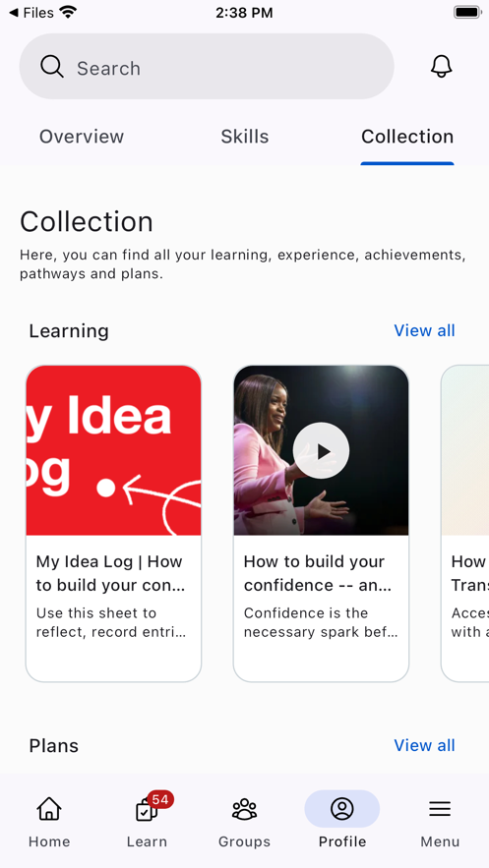Open 'My Idea Log | How to build' title
The image size is (489, 868).
[110, 573]
